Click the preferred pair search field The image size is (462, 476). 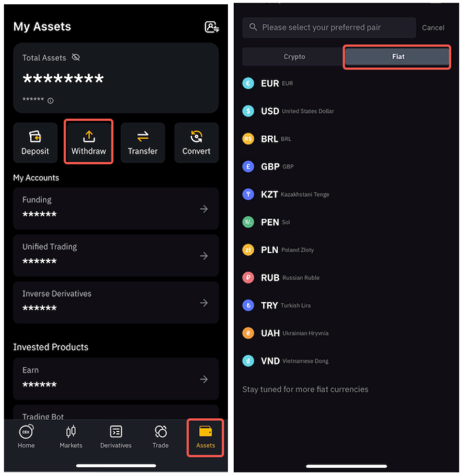pos(329,27)
